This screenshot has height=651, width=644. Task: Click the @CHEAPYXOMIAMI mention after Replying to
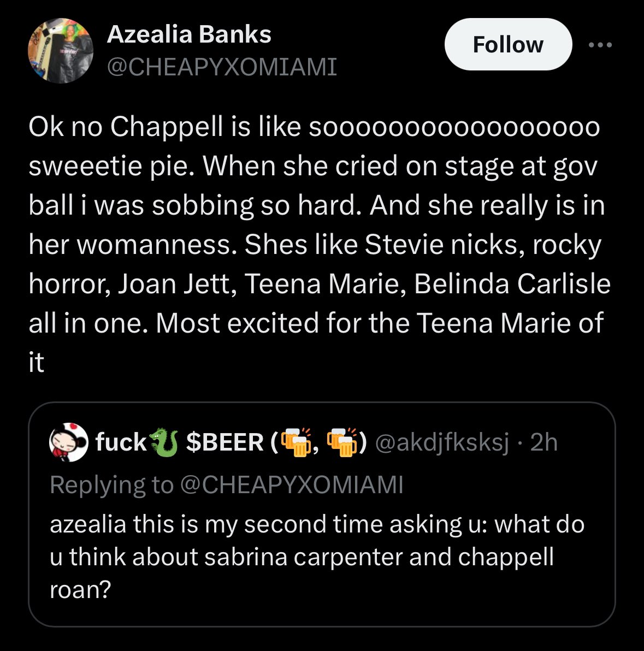291,484
